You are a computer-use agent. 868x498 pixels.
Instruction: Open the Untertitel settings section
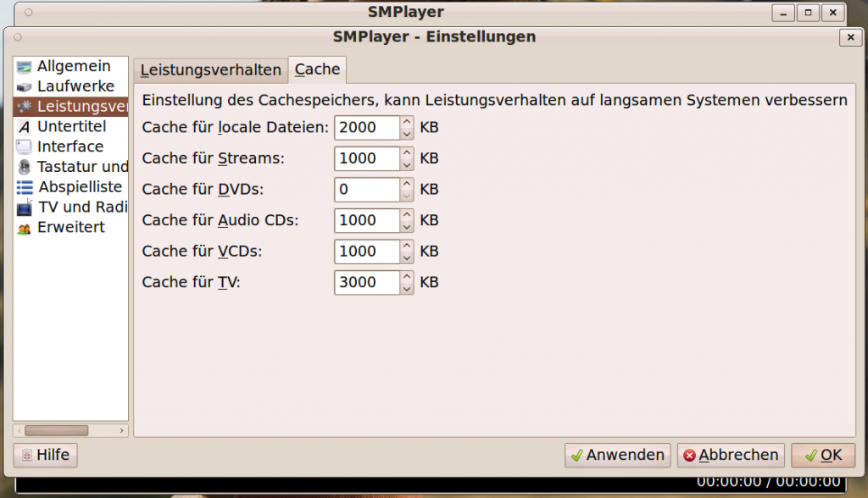pos(71,127)
